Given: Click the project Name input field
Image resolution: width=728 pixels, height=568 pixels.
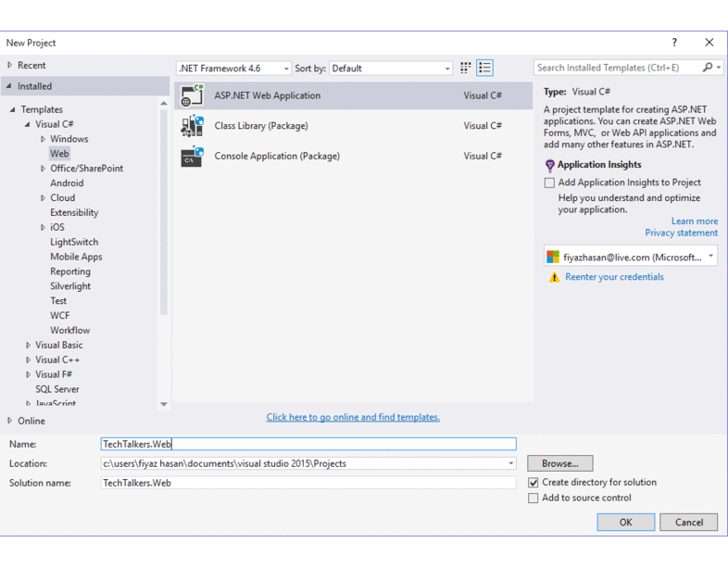Looking at the screenshot, I should [308, 444].
